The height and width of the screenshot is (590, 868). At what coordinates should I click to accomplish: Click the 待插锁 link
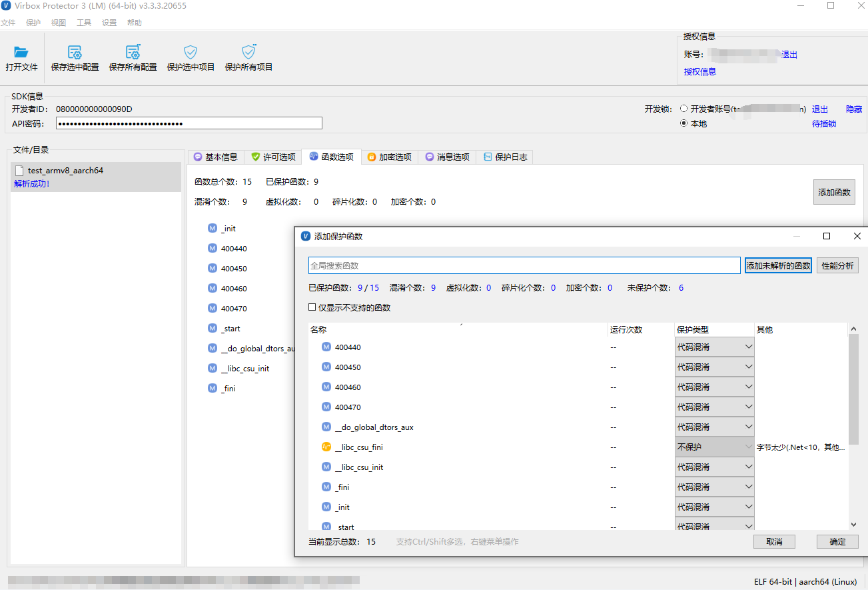(x=824, y=124)
